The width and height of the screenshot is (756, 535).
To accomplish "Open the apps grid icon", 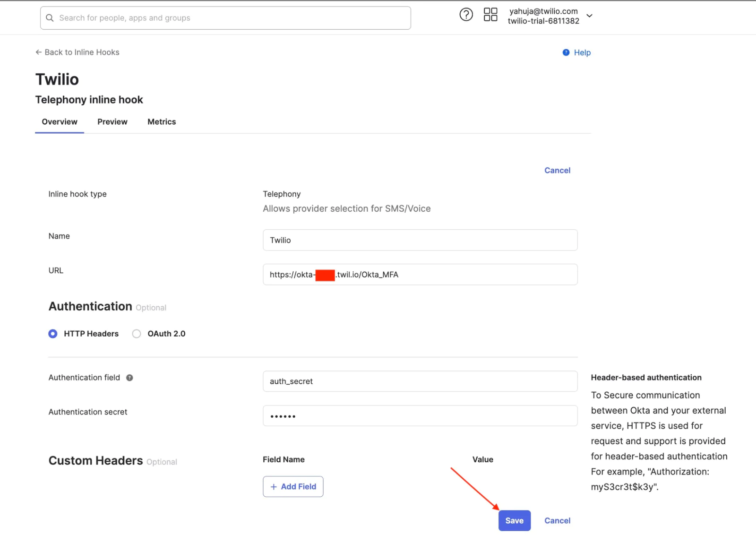I will pos(490,15).
